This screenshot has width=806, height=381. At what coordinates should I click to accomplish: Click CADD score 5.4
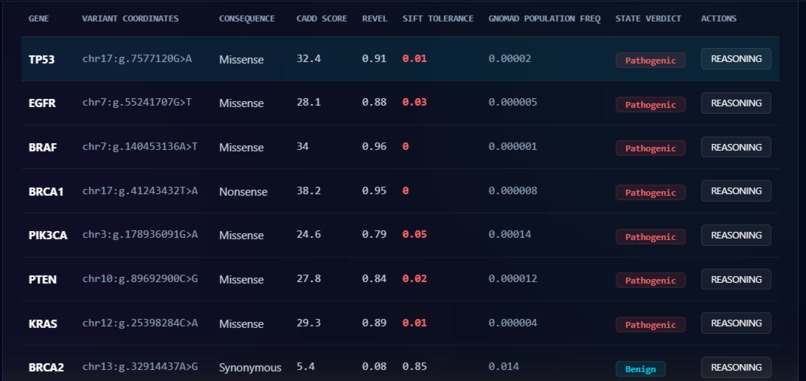[305, 367]
